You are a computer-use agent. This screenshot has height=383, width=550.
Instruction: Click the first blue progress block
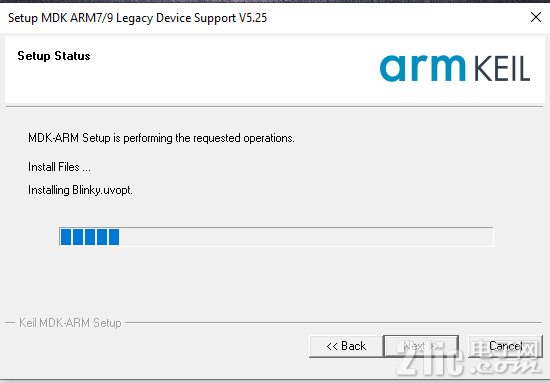point(66,237)
